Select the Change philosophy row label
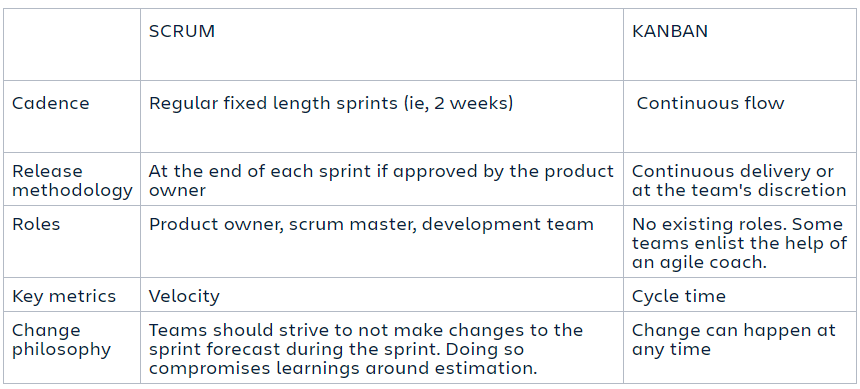Screen dimensions: 860x389 pos(61,340)
